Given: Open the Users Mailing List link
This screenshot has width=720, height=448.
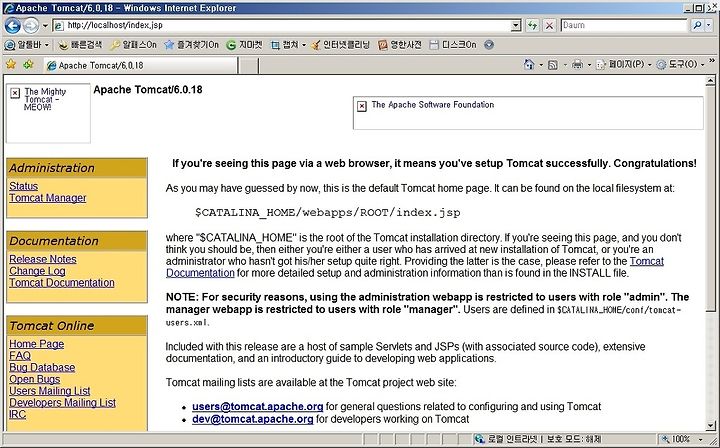Looking at the screenshot, I should pyautogui.click(x=50, y=391).
